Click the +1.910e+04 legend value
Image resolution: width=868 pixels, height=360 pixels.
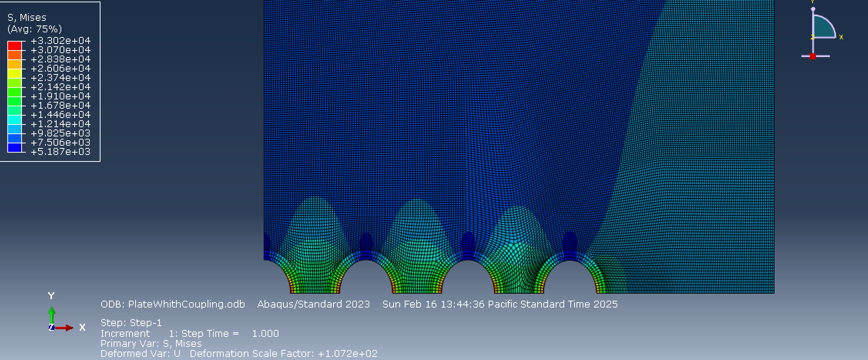tap(62, 96)
